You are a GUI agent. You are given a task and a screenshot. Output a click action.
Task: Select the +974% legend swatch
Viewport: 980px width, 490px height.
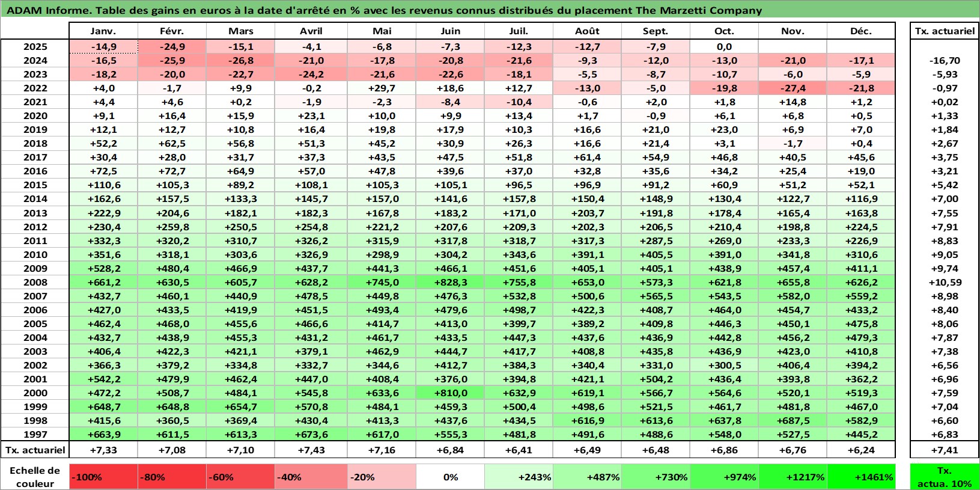coord(724,477)
